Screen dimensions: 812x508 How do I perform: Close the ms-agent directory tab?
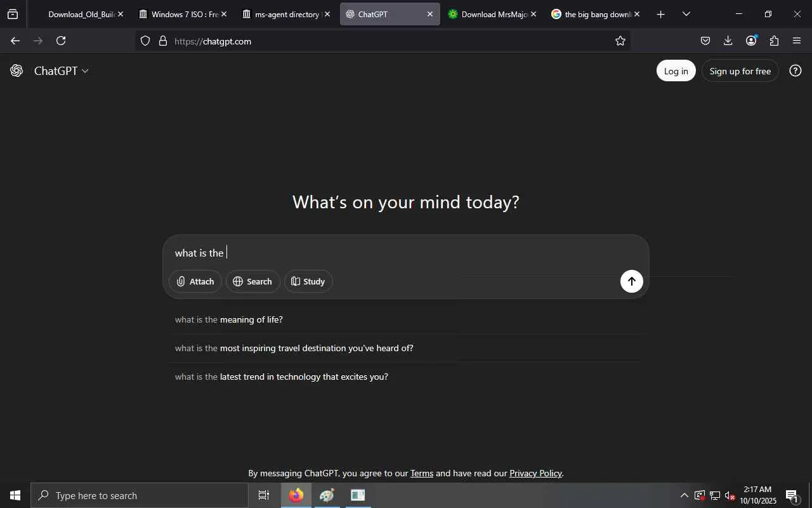[327, 14]
